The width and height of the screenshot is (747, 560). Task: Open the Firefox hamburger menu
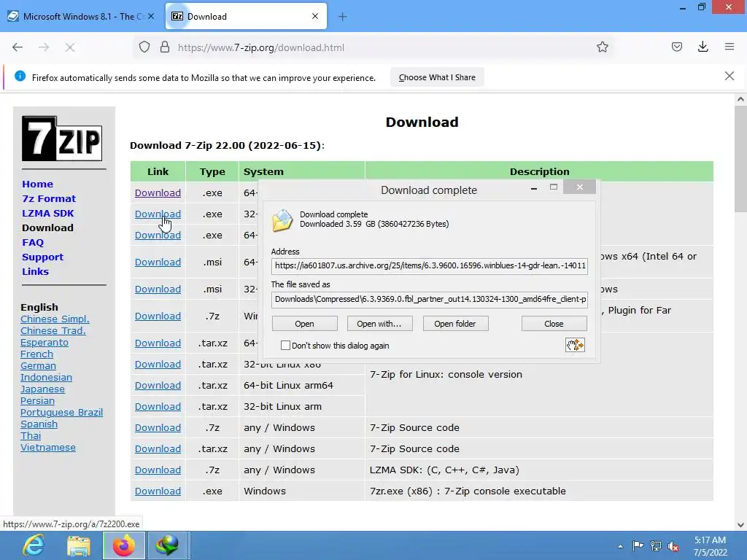pyautogui.click(x=729, y=47)
